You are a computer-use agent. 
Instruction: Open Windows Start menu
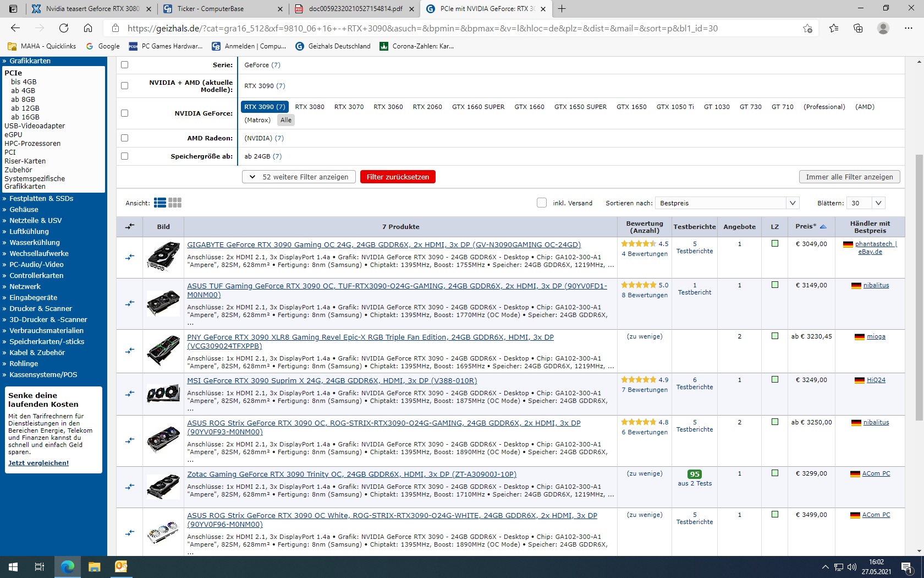13,567
